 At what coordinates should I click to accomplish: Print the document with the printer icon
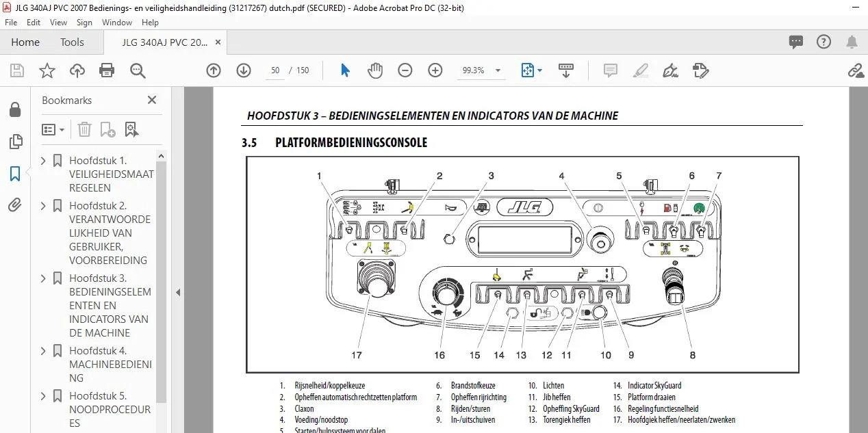(x=107, y=70)
